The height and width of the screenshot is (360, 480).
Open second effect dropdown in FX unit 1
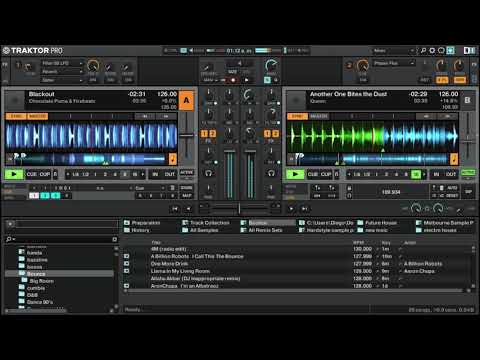(x=62, y=71)
